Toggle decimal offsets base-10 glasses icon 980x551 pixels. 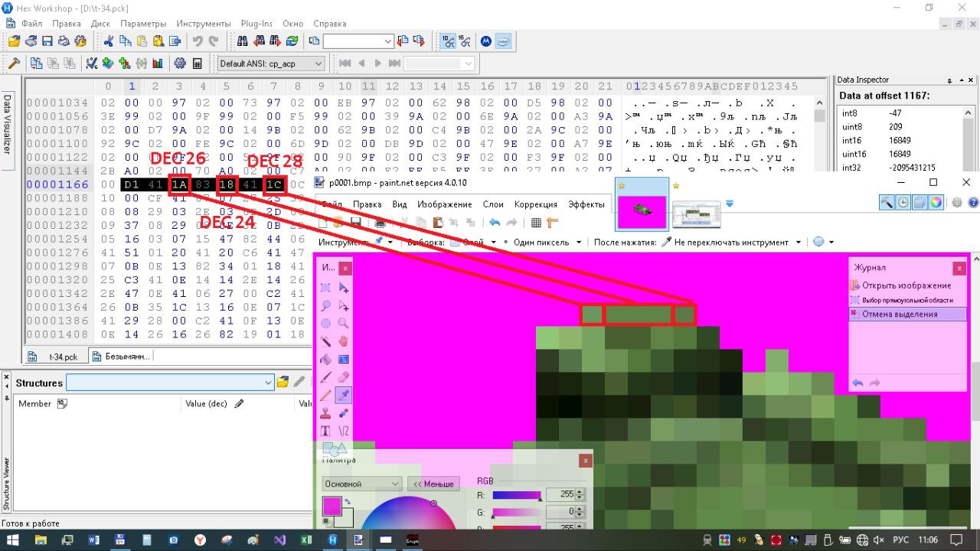449,41
